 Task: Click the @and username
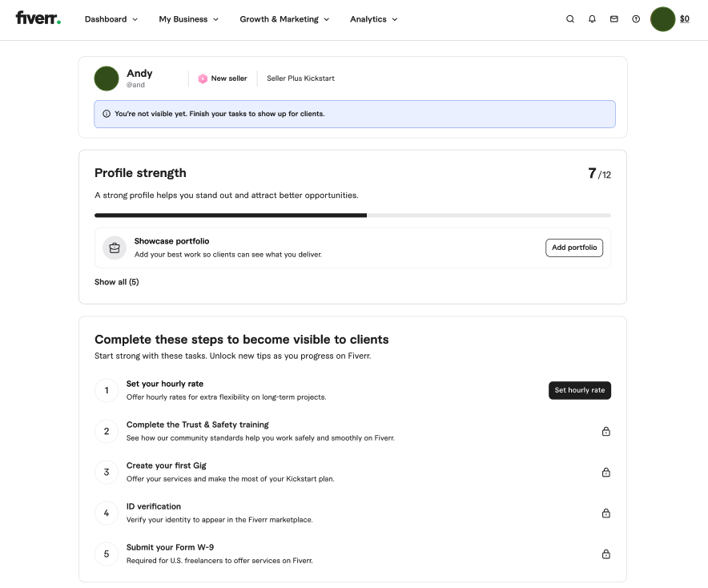pyautogui.click(x=135, y=85)
